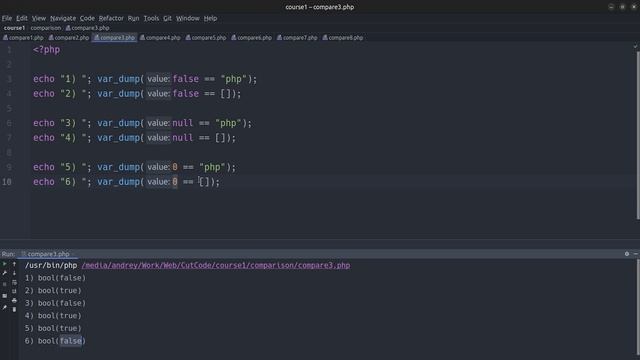Switch to compare8.php editor tab

pyautogui.click(x=343, y=38)
